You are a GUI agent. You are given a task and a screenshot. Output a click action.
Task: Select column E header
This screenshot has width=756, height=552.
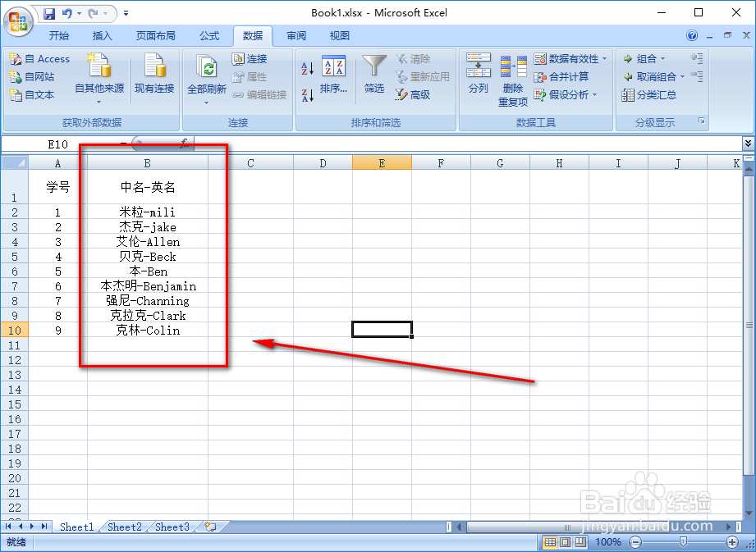(382, 162)
